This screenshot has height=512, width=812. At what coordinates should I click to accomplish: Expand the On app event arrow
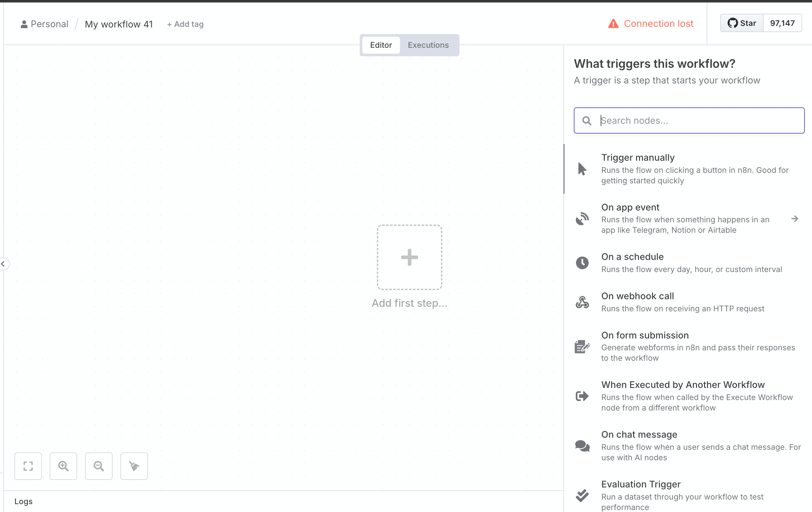(794, 219)
